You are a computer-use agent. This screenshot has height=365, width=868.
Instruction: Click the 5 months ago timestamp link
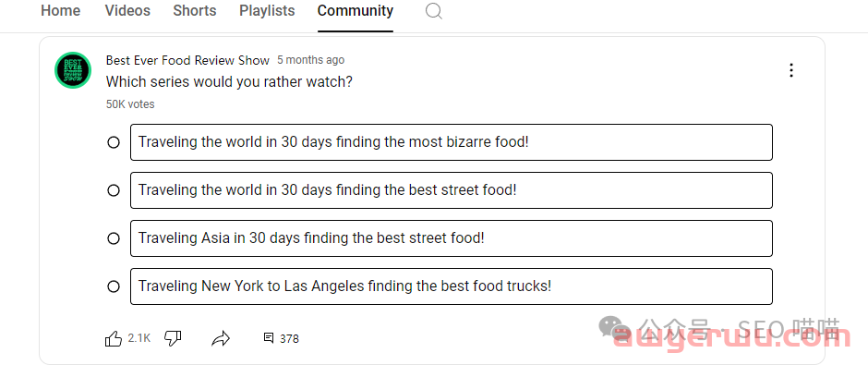310,60
